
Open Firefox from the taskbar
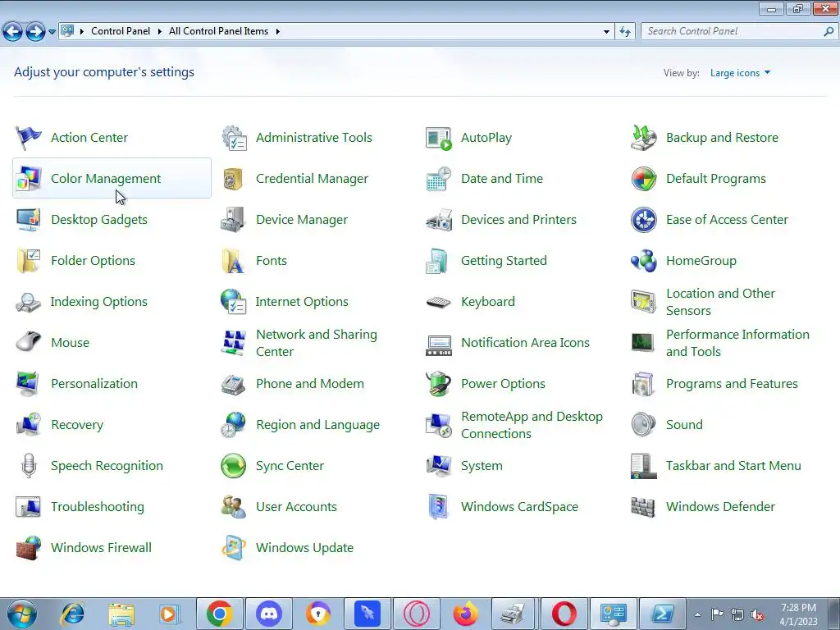coord(466,614)
